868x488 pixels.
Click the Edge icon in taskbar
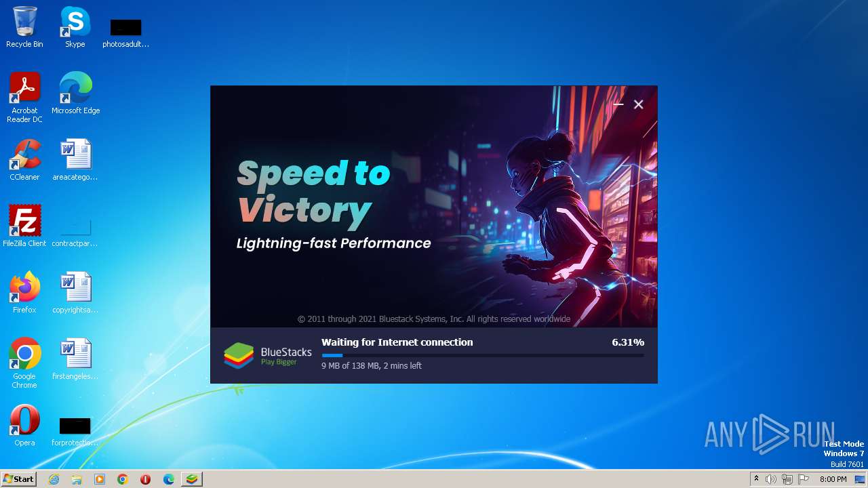(x=168, y=479)
